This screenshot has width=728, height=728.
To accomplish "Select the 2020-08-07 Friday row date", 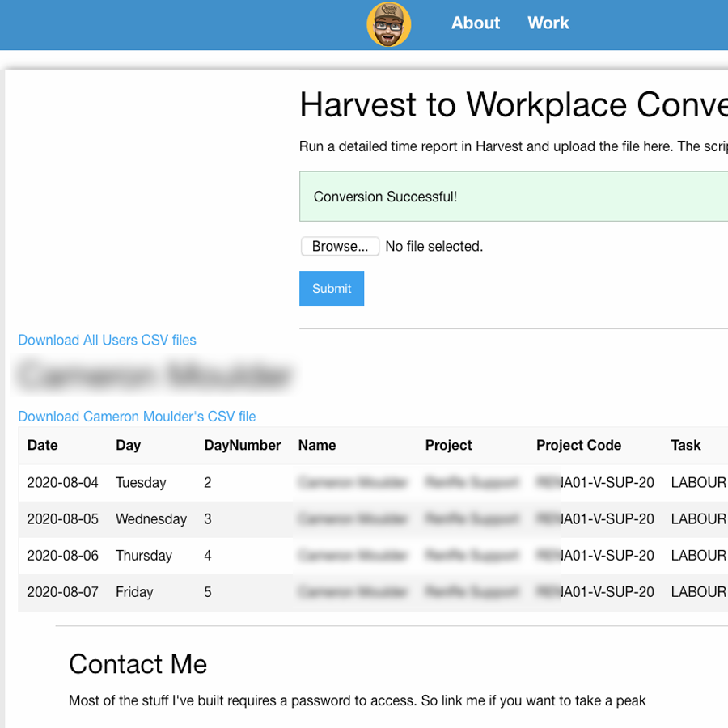I will click(62, 592).
